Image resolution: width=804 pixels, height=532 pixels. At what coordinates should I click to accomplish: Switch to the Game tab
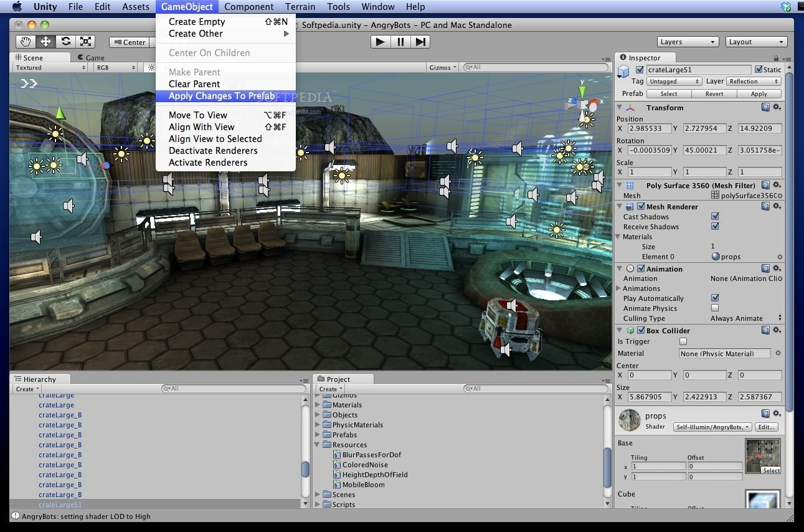(91, 57)
